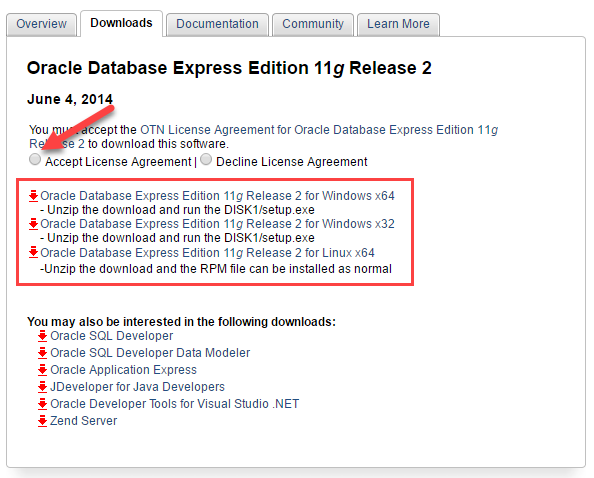Open the Oracle SQL Developer link
The width and height of the screenshot is (594, 478).
pos(112,336)
